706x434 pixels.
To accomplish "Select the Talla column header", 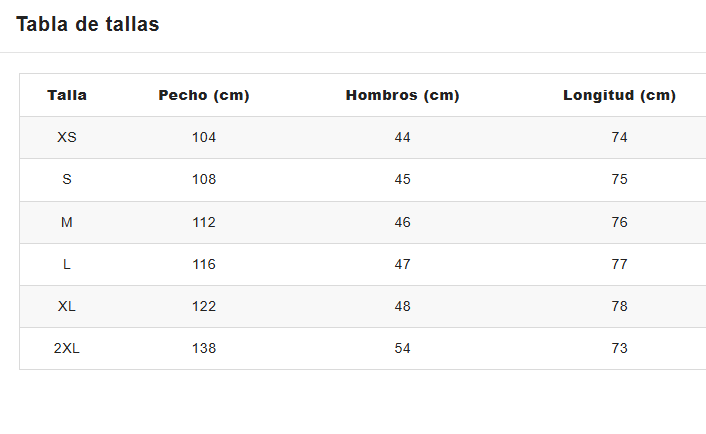I will [x=67, y=96].
